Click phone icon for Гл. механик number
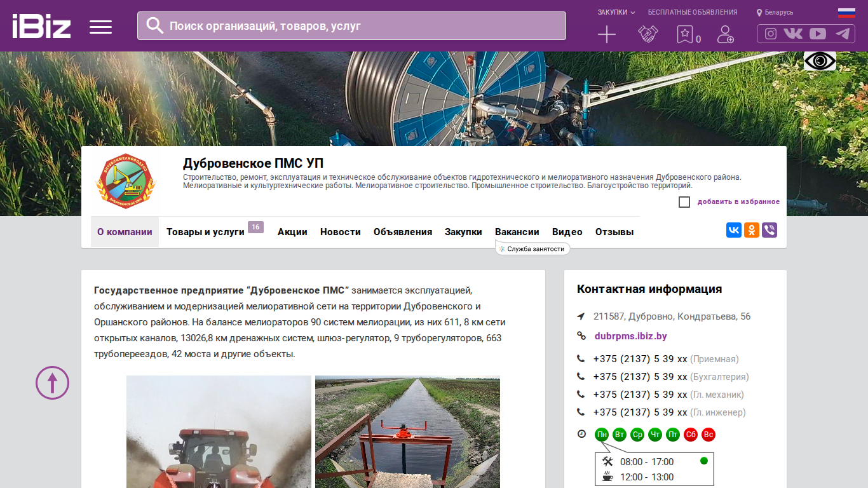This screenshot has height=488, width=868. click(581, 395)
